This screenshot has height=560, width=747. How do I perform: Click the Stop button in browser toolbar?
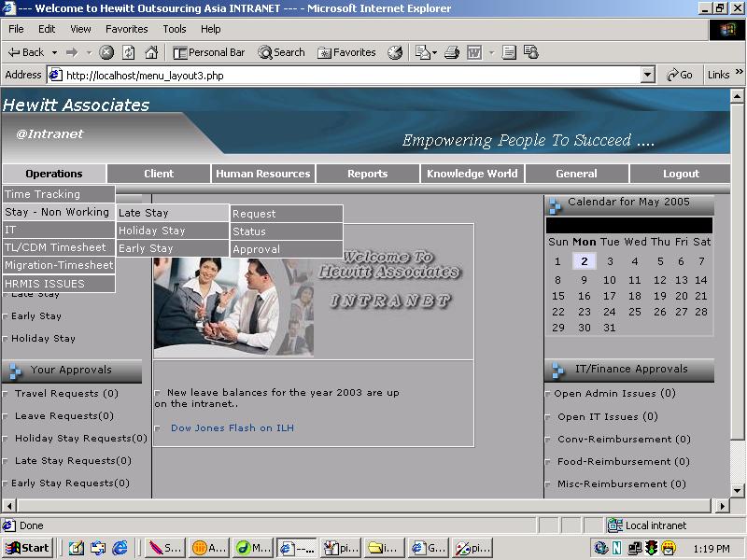coord(106,52)
